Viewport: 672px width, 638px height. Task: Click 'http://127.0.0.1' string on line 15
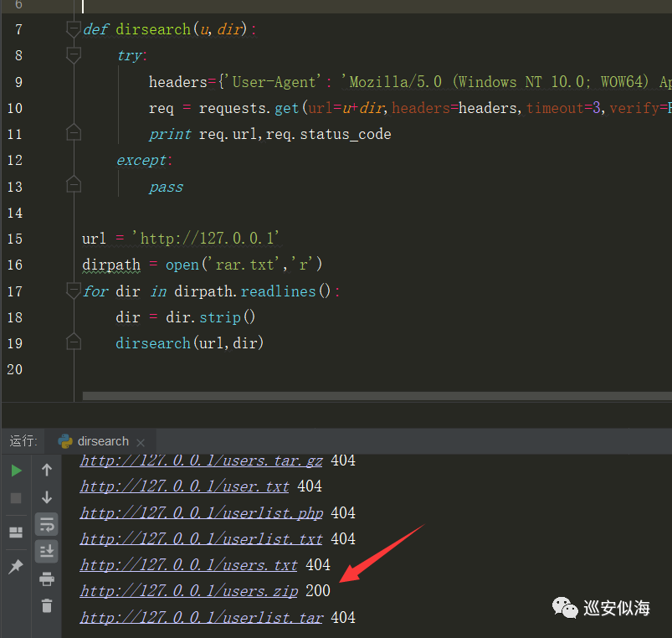[208, 238]
